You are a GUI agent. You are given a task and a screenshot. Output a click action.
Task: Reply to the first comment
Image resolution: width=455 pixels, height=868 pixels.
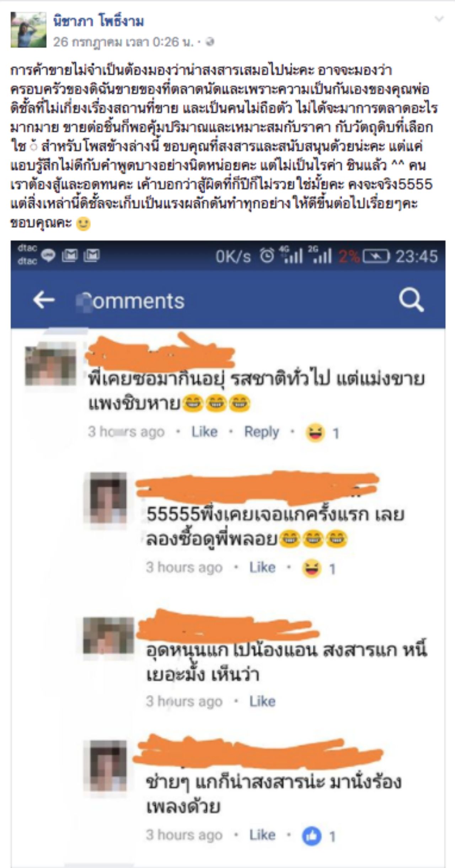pos(262,432)
